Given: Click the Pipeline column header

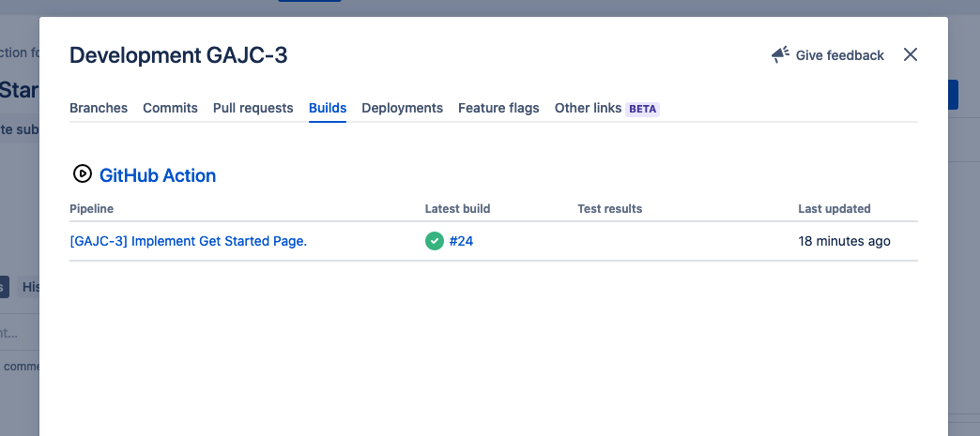Looking at the screenshot, I should pyautogui.click(x=91, y=209).
